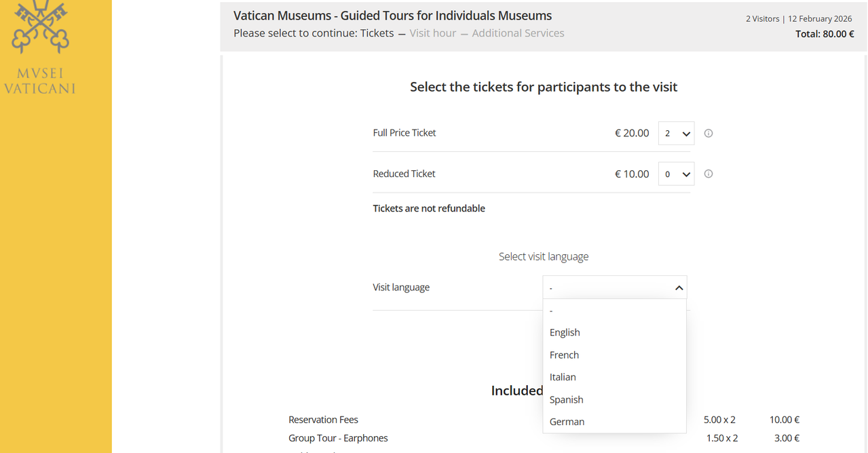Click the Additional Services step
868x453 pixels.
click(518, 33)
